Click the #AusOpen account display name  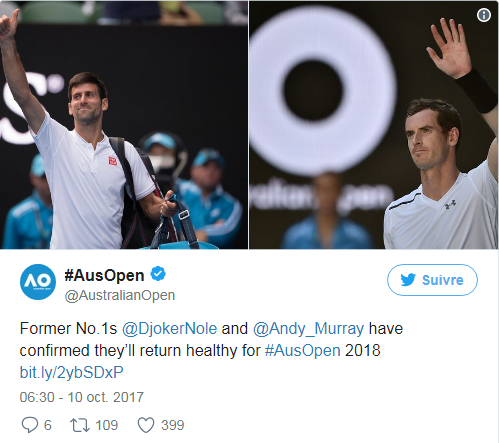pos(104,275)
